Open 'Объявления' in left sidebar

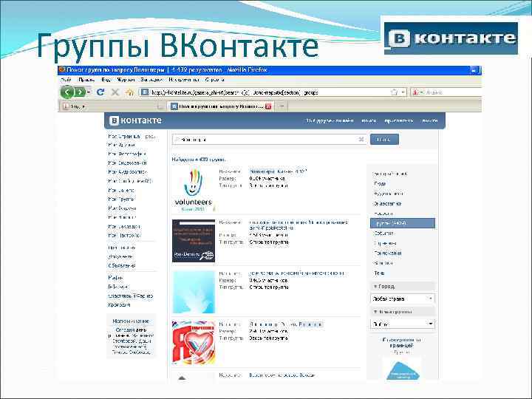[x=122, y=266]
